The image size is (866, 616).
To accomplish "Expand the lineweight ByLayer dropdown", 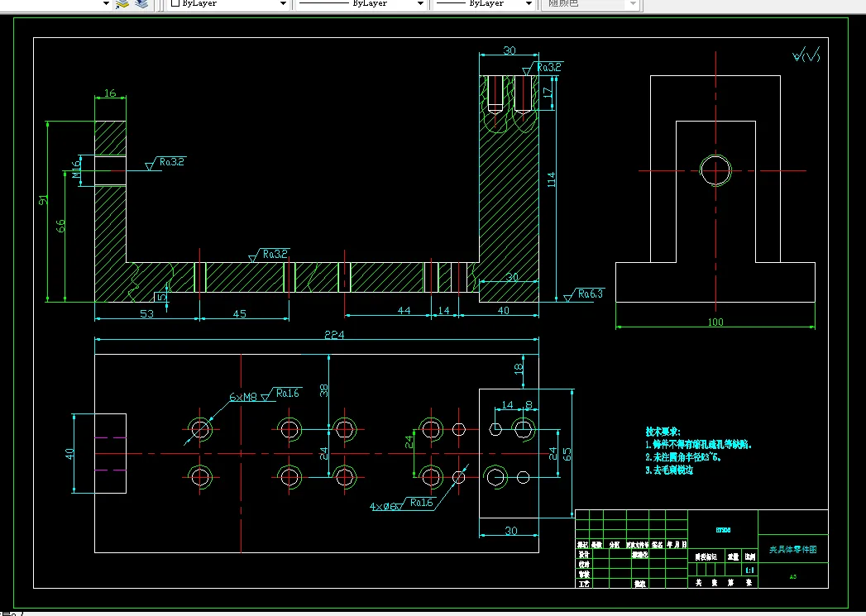I will (529, 3).
